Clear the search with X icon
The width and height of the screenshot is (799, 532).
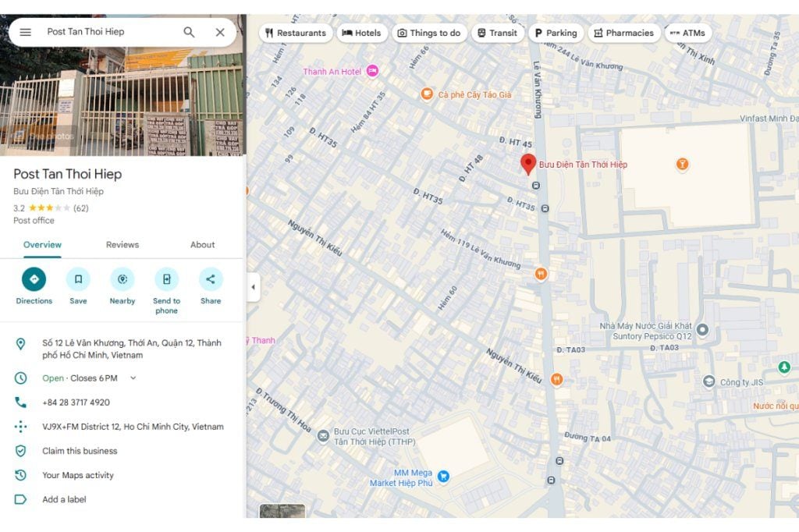click(220, 32)
